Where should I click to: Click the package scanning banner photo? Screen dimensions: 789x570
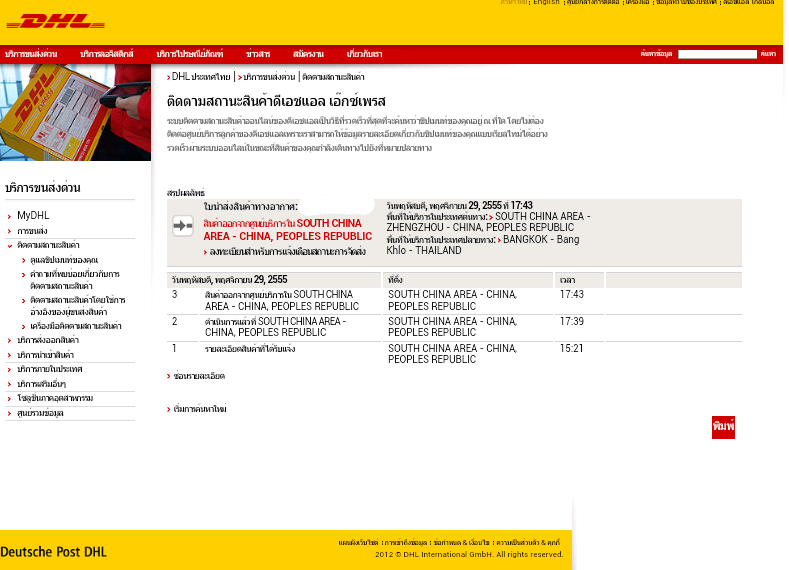coord(75,112)
